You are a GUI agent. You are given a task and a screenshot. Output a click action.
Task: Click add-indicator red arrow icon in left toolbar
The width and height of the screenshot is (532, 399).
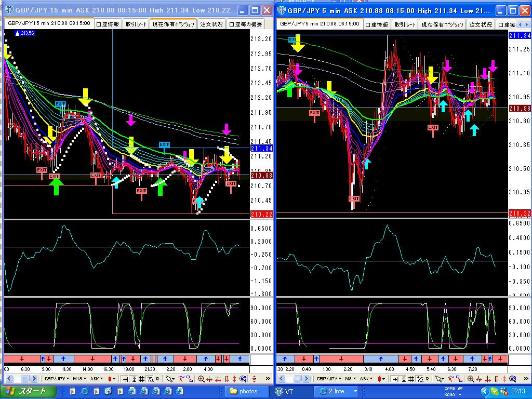pos(181,379)
